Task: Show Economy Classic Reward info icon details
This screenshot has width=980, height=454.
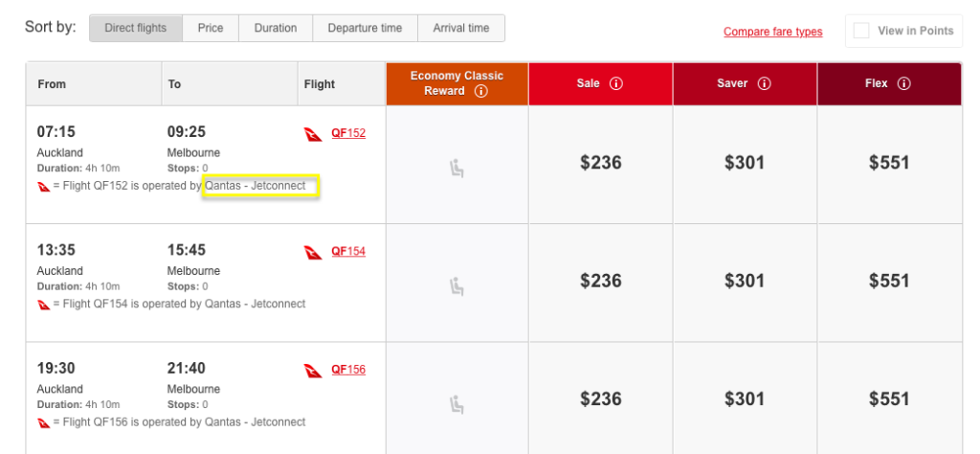Action: tap(480, 91)
